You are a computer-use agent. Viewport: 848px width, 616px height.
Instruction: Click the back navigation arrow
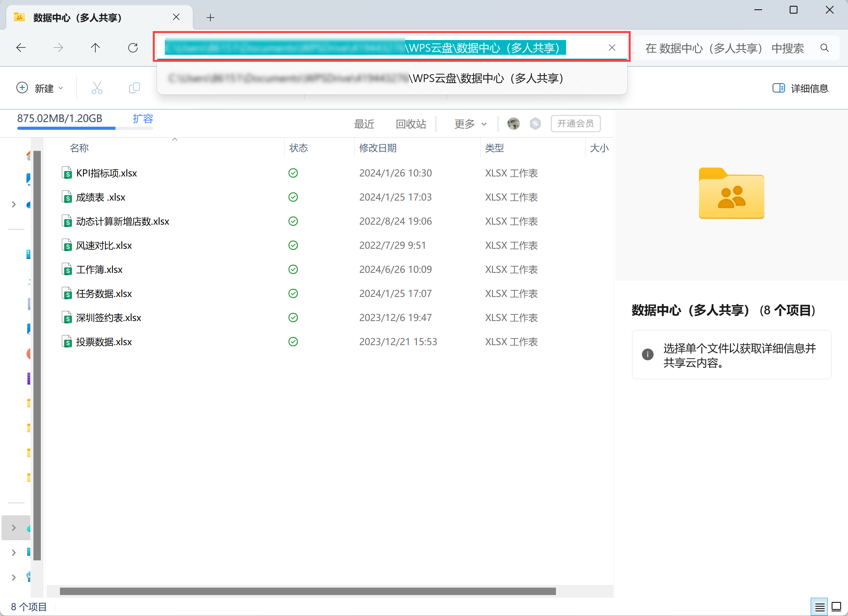(x=21, y=48)
